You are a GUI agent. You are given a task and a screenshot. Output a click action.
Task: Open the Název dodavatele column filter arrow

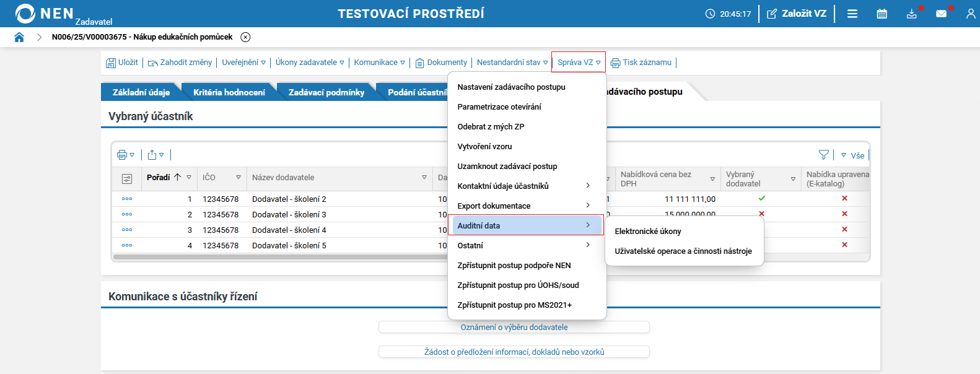pos(424,178)
